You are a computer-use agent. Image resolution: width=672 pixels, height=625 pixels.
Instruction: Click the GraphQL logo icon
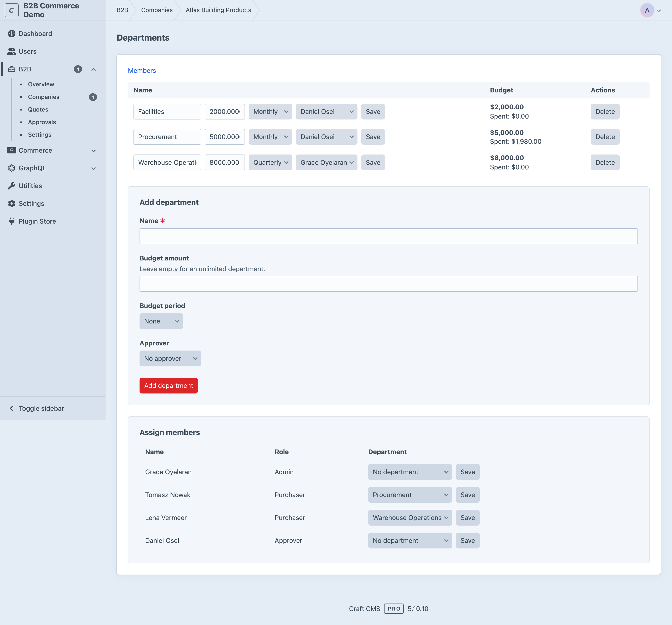pos(11,168)
